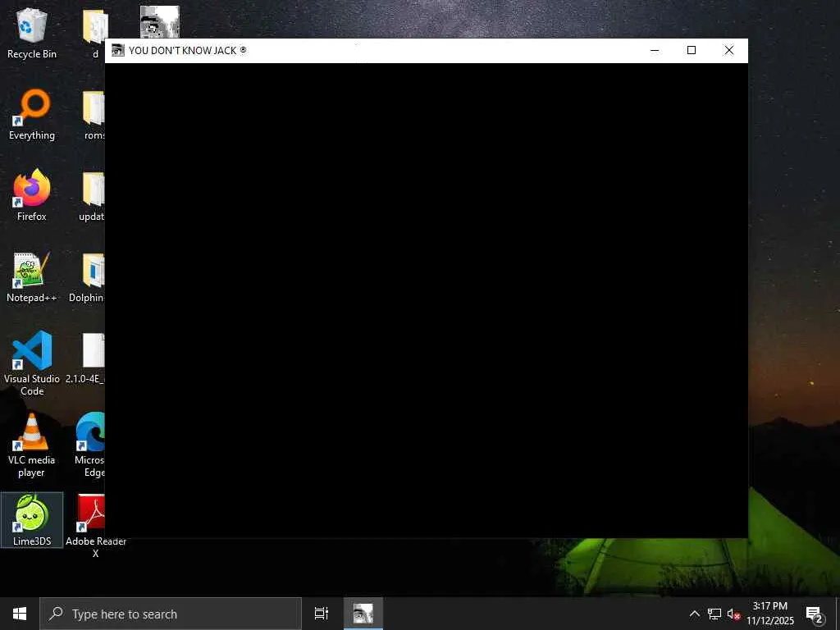Select the Everything search shortcut icon

pos(32,115)
